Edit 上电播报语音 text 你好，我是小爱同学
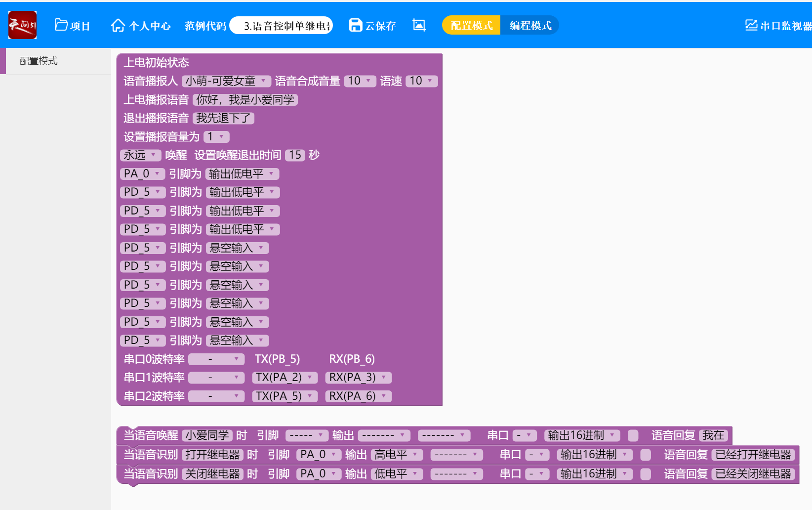Screen dimensions: 812x510 [x=245, y=100]
